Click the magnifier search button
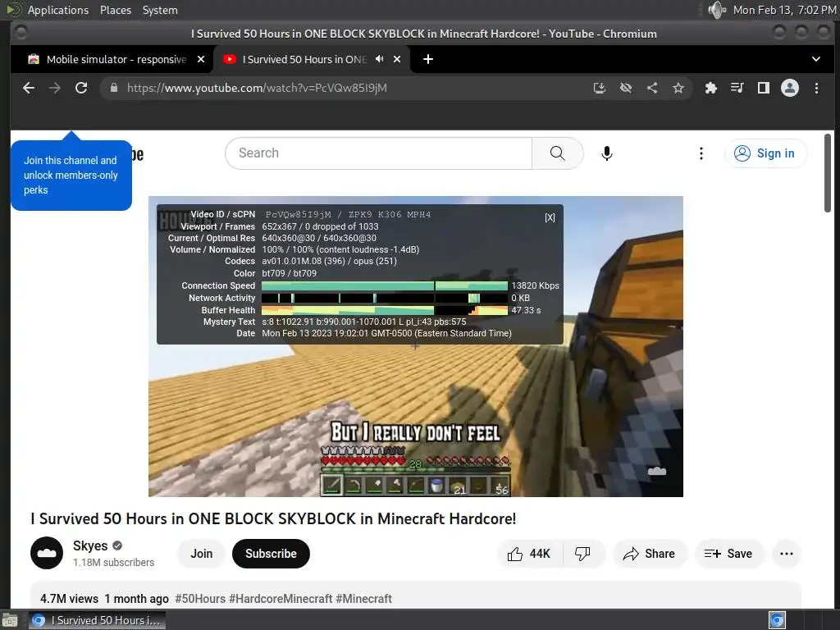 tap(558, 153)
